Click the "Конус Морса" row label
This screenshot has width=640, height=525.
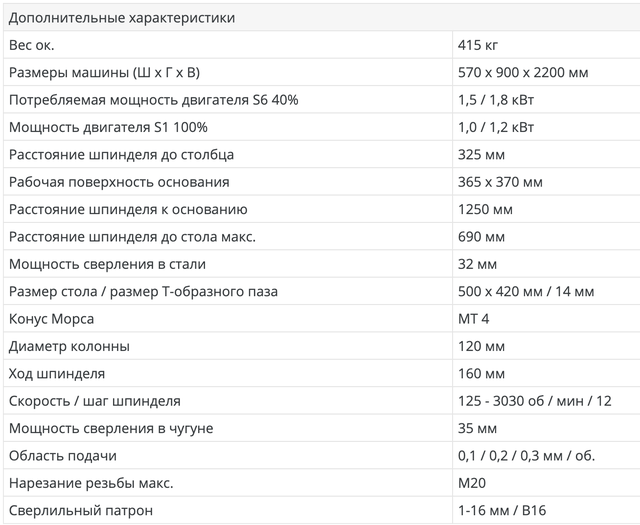51,319
